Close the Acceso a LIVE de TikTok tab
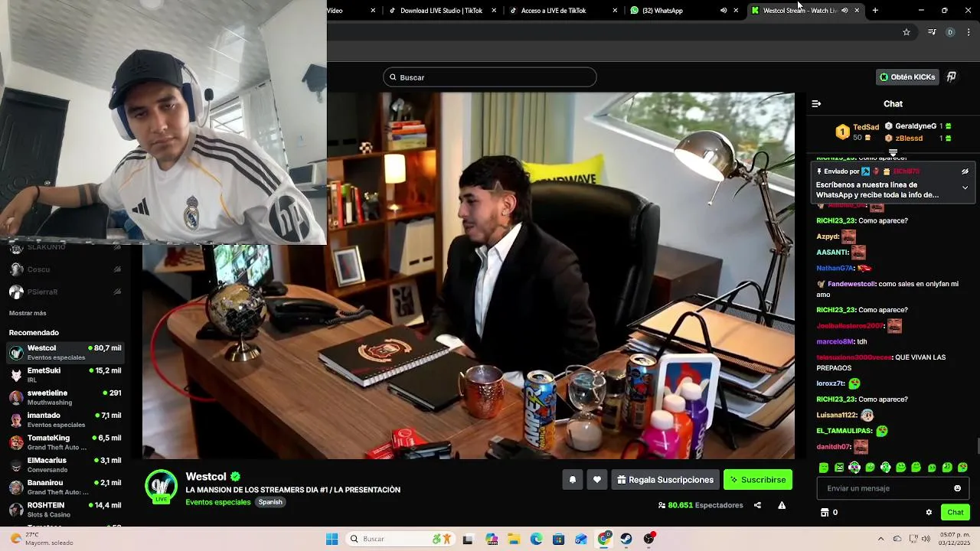Viewport: 980px width, 551px height. 615,11
